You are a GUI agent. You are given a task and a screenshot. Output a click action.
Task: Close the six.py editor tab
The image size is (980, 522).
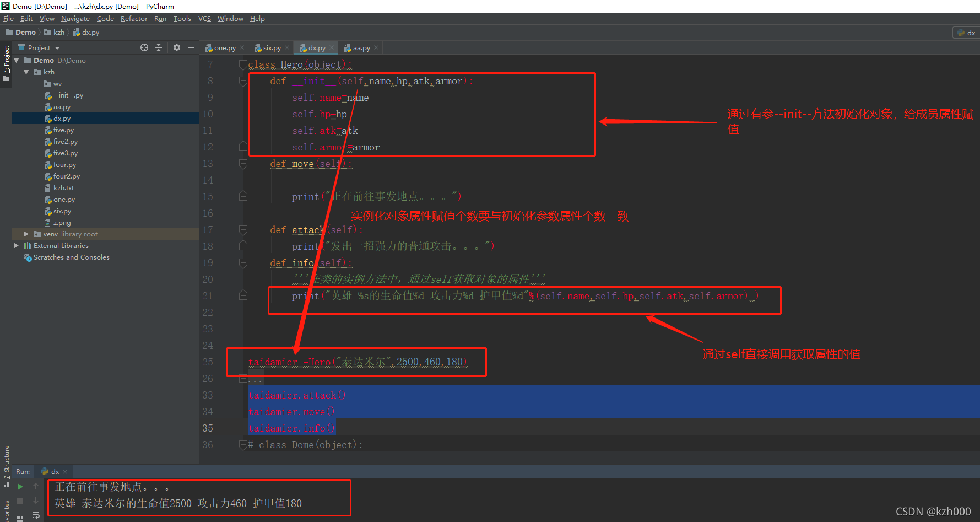pos(287,48)
